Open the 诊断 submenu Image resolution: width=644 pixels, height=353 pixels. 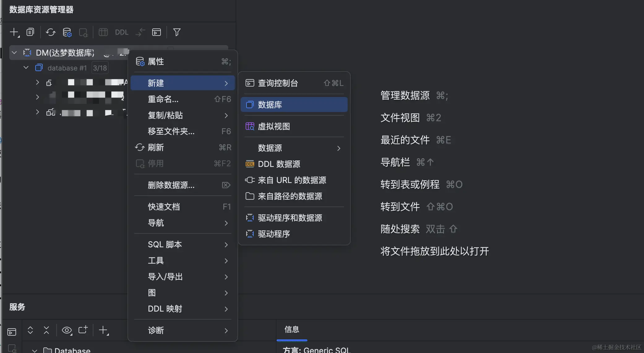[183, 330]
